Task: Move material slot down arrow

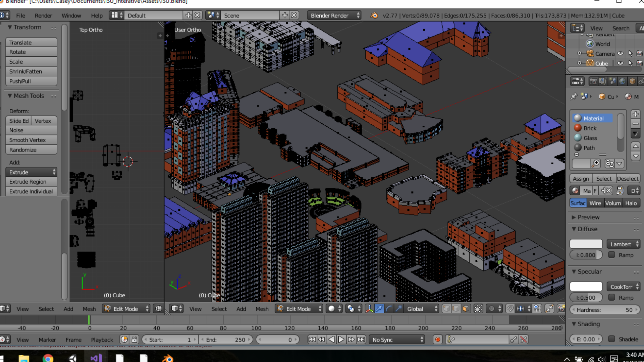Action: pyautogui.click(x=635, y=156)
